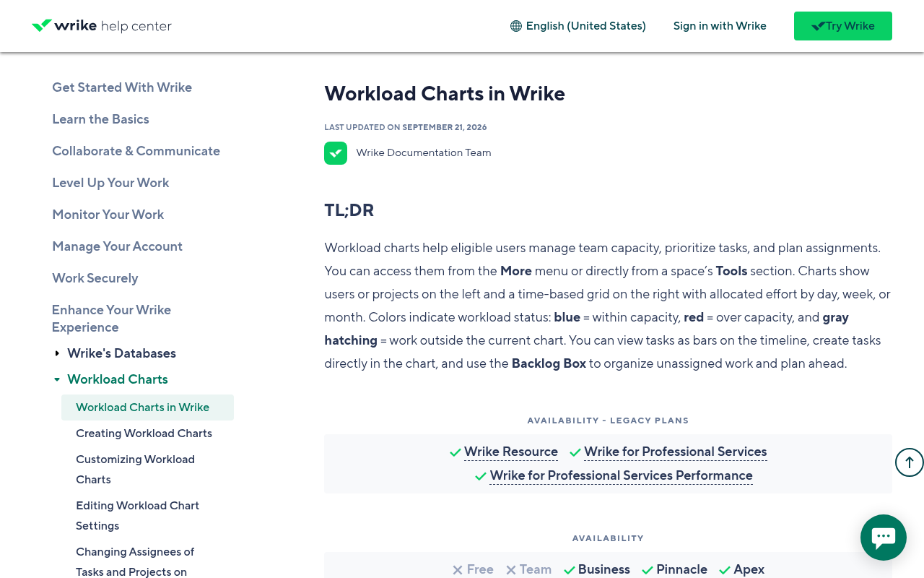Select Workload Charts in Wrike article

click(x=147, y=407)
